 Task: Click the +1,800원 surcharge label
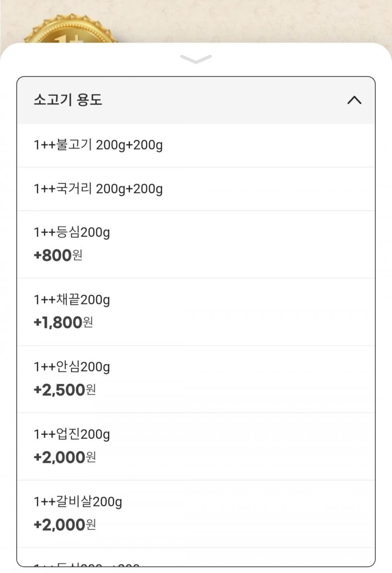pos(63,323)
